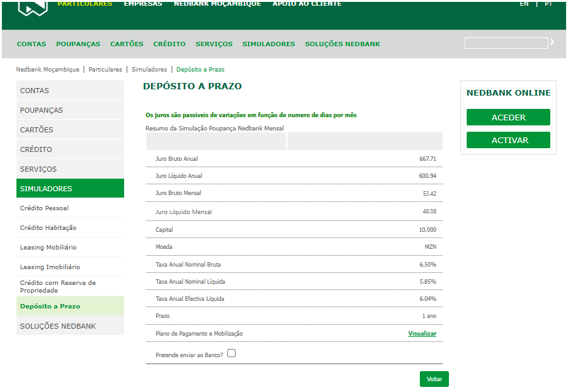The height and width of the screenshot is (392, 568).
Task: Click the Activar button
Action: (x=508, y=140)
